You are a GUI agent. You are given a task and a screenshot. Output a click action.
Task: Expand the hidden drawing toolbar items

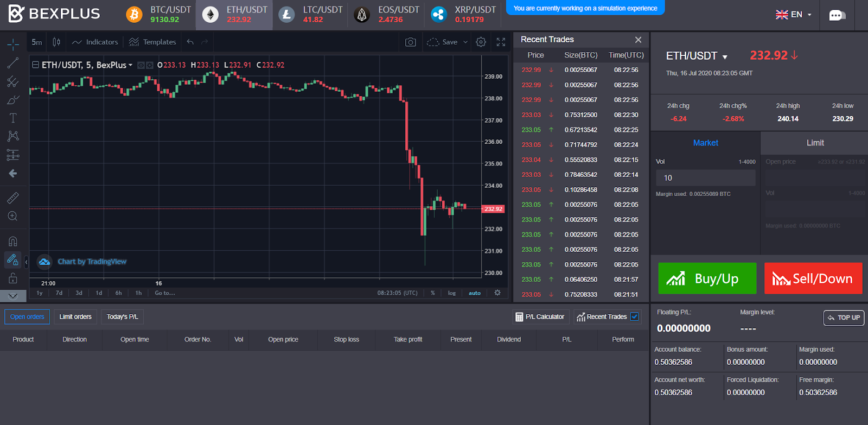point(13,296)
